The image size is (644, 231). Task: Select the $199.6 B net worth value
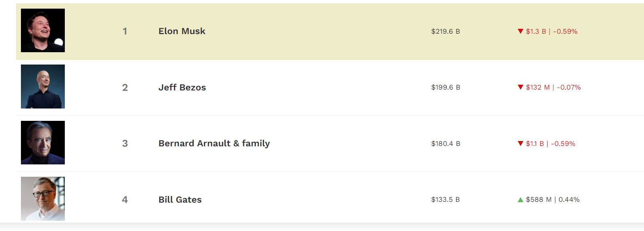[445, 88]
